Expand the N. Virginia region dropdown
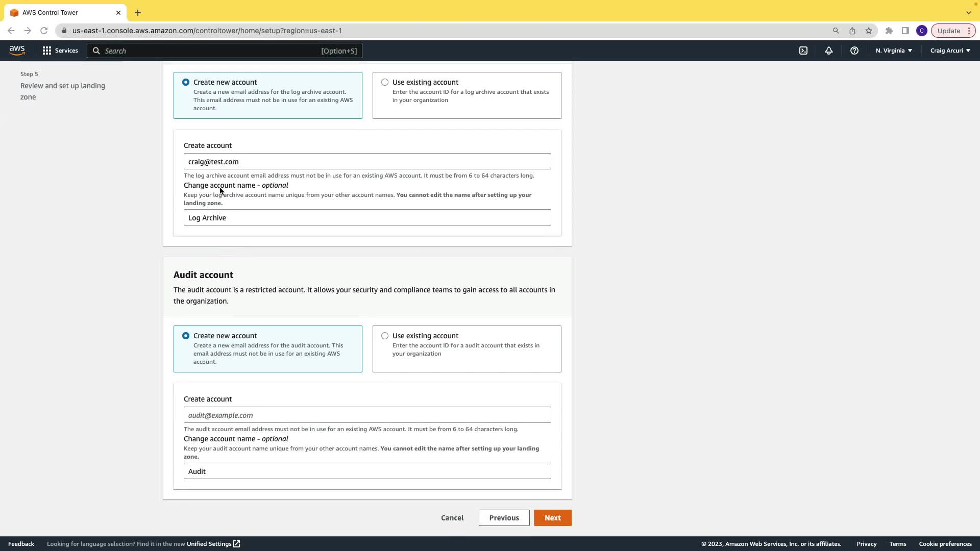Screen dimensions: 980x551 894,51
